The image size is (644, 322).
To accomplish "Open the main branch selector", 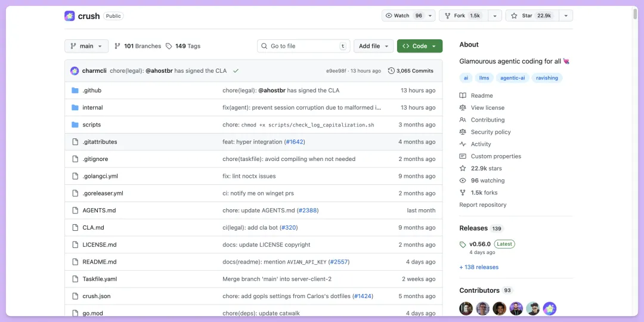I will coord(86,46).
